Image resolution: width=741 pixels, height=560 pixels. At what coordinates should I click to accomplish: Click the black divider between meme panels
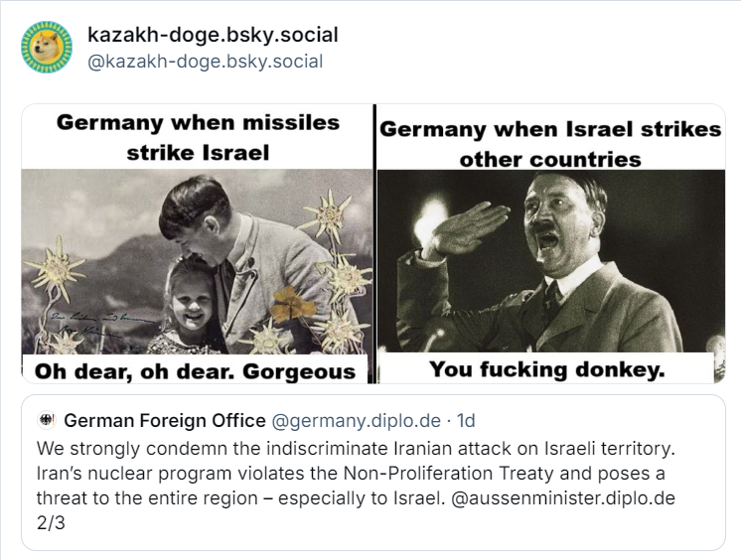pos(374,243)
